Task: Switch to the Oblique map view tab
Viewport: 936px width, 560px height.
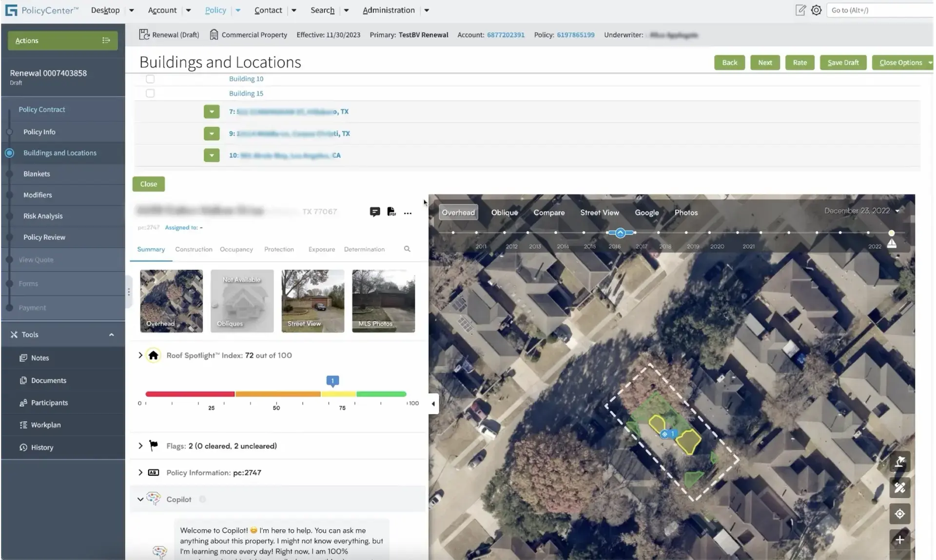Action: click(x=504, y=212)
